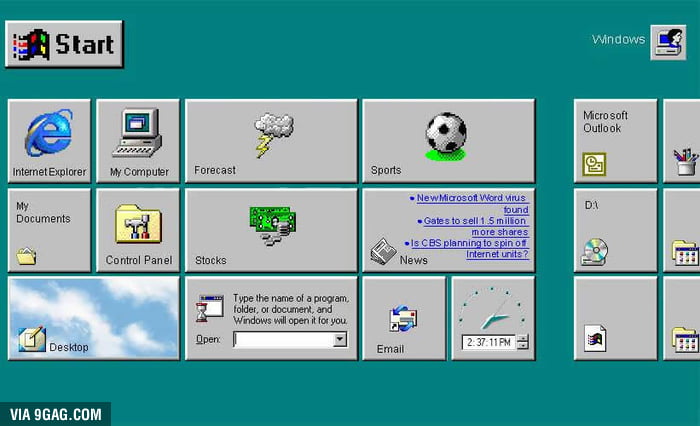Open the Email envelope icon
This screenshot has width=700, height=426.
(403, 318)
